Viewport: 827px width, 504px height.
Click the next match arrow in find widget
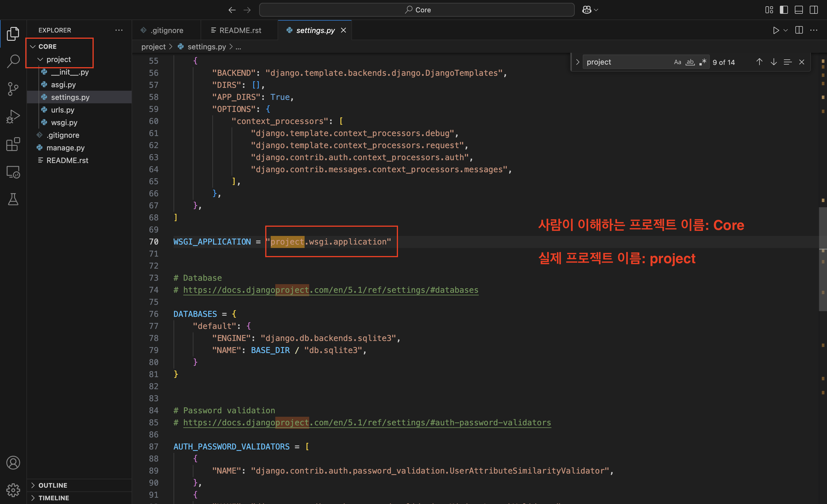774,62
